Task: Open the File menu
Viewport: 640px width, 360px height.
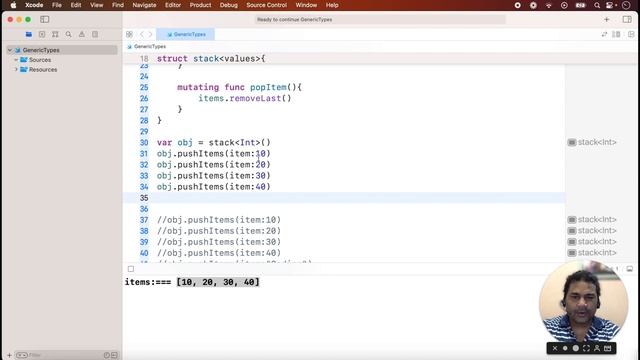Action: pos(57,5)
